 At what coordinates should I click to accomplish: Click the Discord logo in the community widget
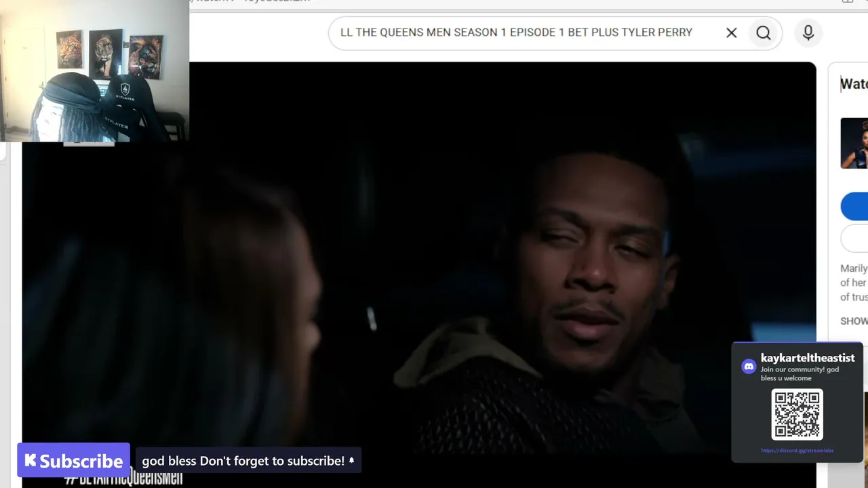pos(749,367)
